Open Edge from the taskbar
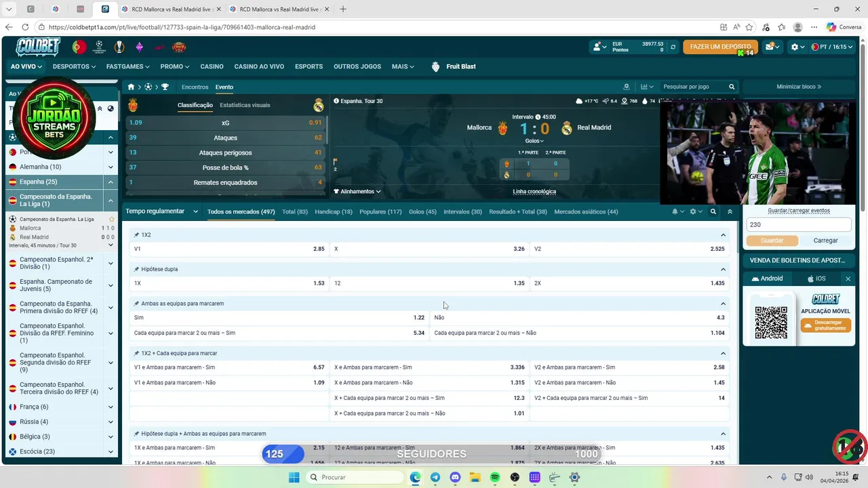Image resolution: width=868 pixels, height=488 pixels. (415, 477)
